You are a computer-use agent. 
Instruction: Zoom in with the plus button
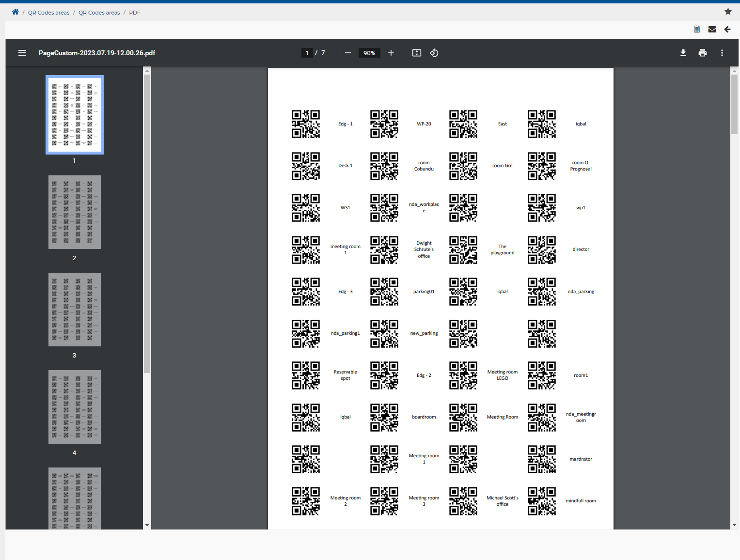click(x=391, y=53)
